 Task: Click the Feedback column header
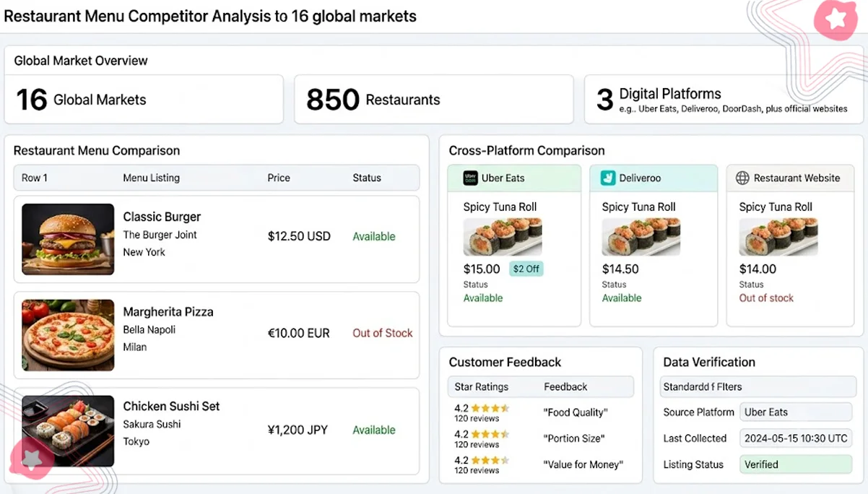(565, 386)
